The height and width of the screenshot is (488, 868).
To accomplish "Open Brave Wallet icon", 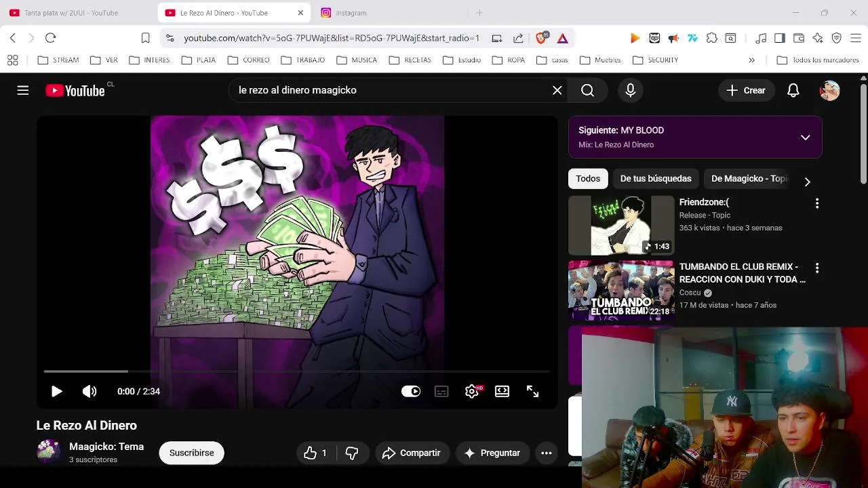I will click(799, 38).
